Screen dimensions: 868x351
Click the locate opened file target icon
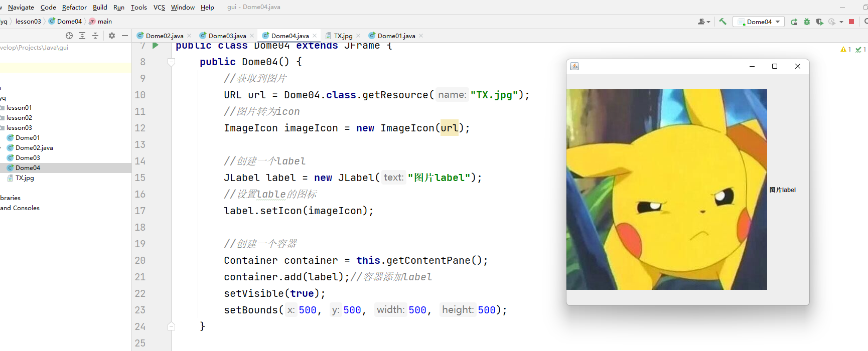pos(69,36)
